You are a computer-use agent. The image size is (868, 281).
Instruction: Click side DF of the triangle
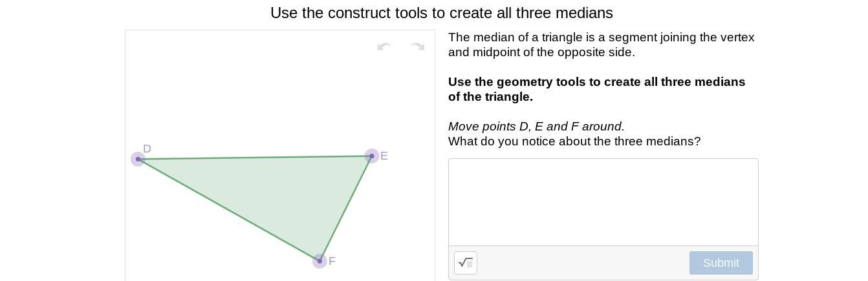coord(228,210)
